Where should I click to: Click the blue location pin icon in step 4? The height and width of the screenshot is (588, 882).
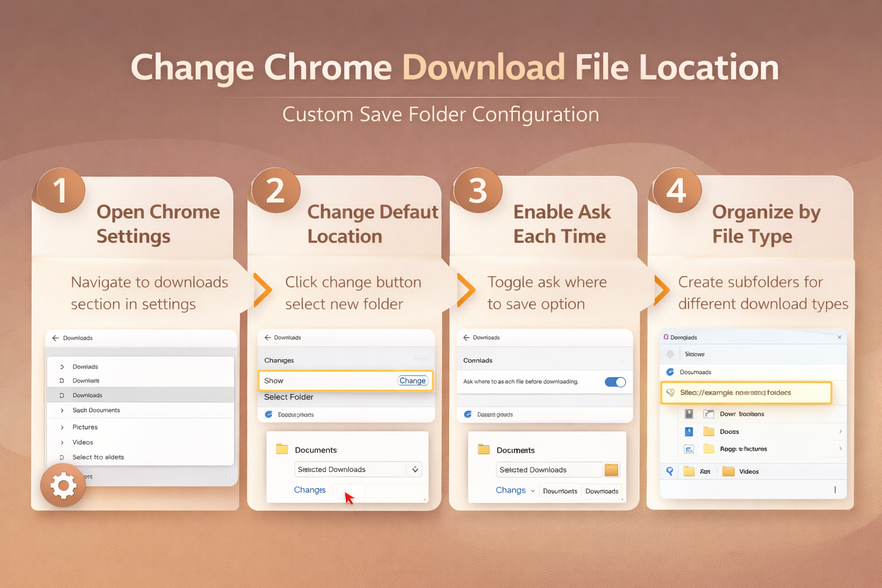tap(670, 471)
